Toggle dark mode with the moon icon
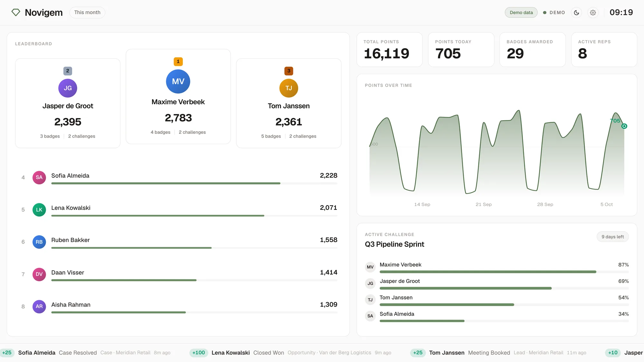 click(576, 13)
